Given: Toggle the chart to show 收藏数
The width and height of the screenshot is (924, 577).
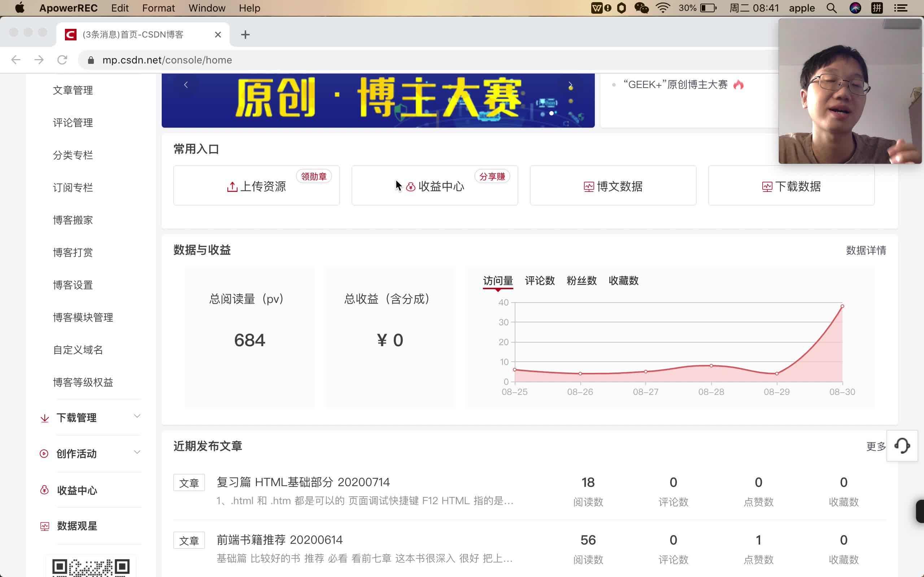Looking at the screenshot, I should tap(623, 281).
